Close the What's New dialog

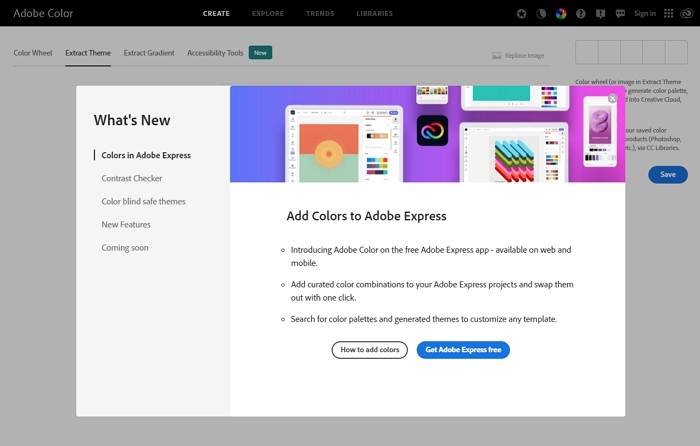pyautogui.click(x=612, y=99)
